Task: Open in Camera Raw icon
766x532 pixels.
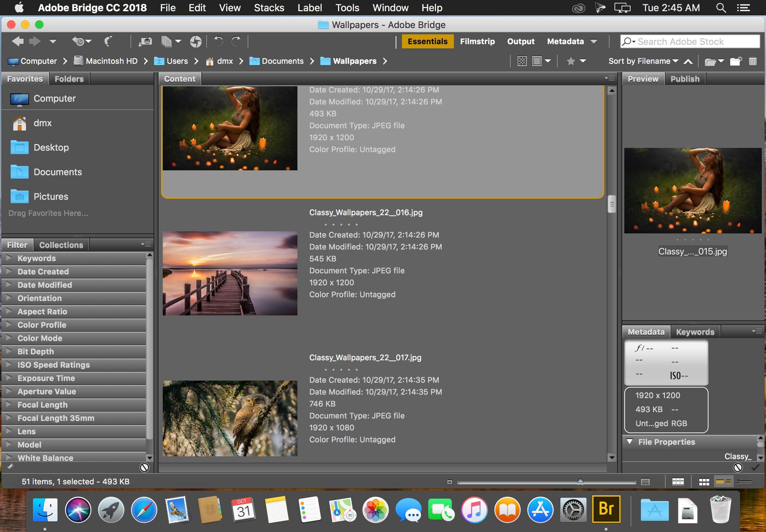Action: tap(196, 42)
